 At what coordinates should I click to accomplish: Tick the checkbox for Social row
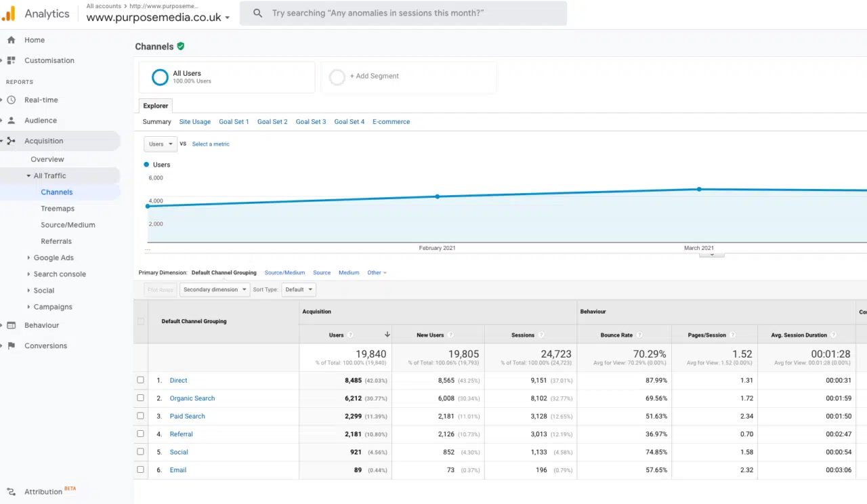(141, 452)
